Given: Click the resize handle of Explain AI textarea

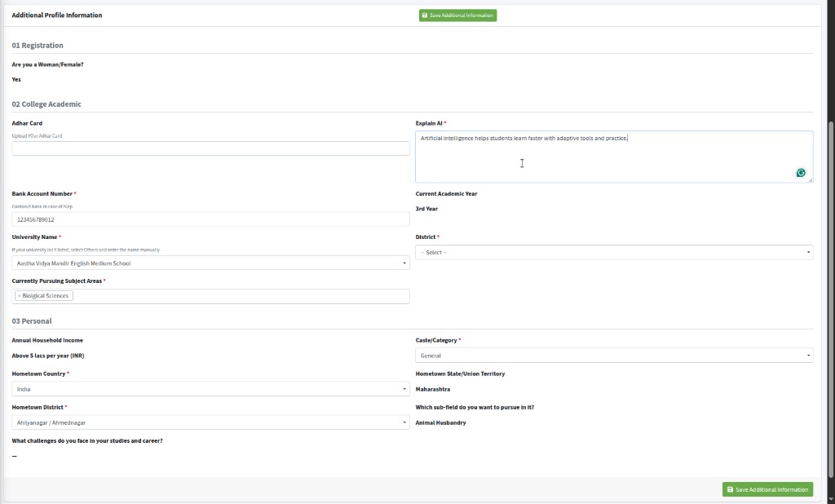Looking at the screenshot, I should [811, 180].
